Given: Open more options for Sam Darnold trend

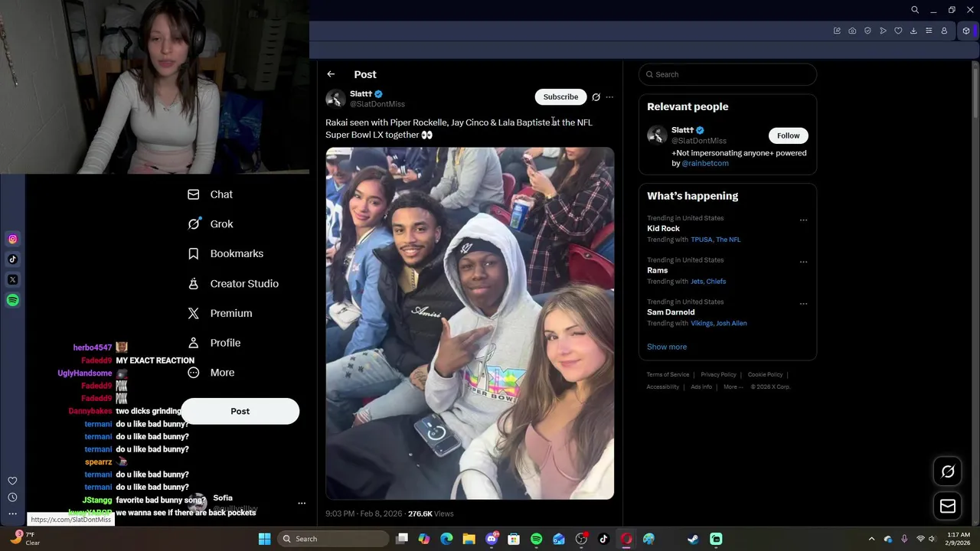Looking at the screenshot, I should pos(803,304).
